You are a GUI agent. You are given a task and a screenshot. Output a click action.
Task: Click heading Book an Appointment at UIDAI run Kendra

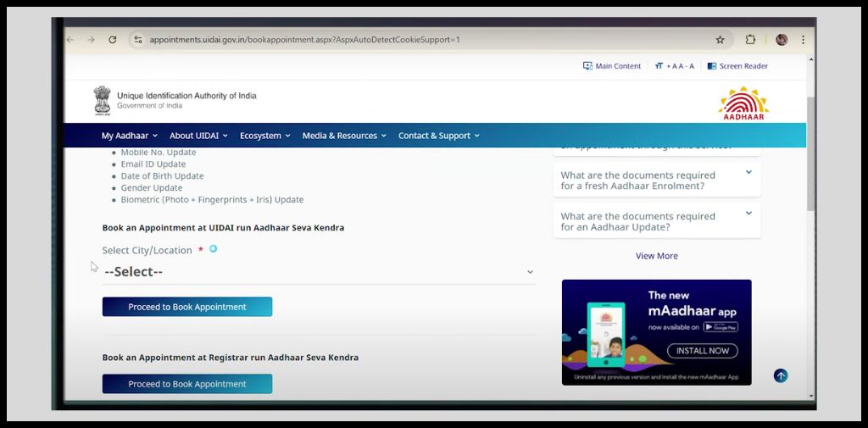tap(223, 228)
